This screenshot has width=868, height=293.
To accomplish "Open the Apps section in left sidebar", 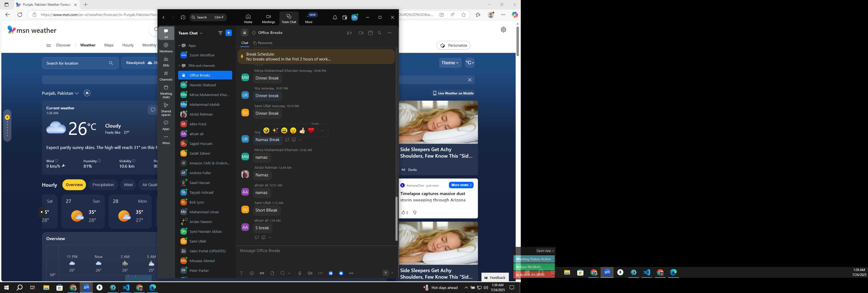I will click(x=166, y=125).
